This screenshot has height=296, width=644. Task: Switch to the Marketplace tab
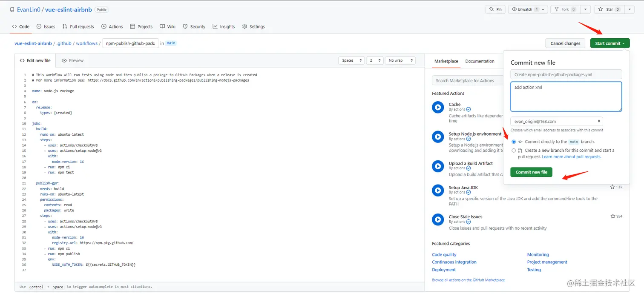click(446, 61)
